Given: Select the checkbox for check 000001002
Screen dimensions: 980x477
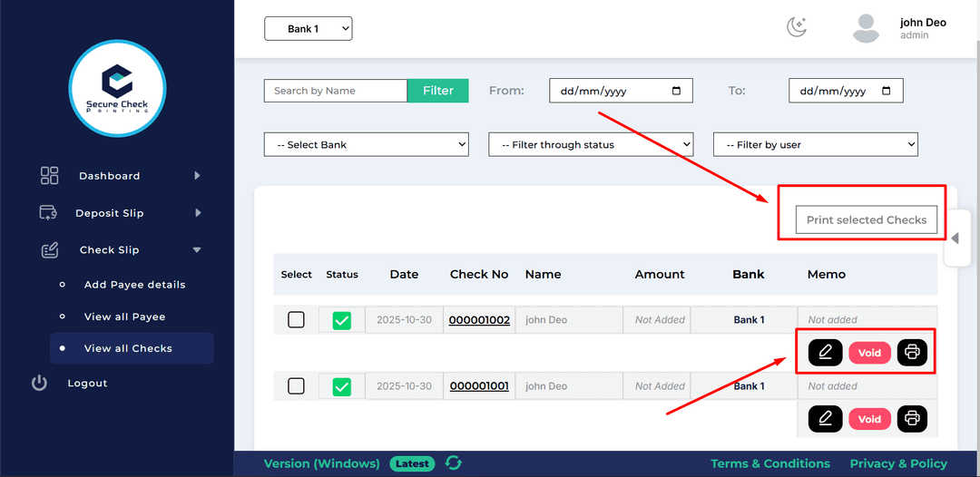Looking at the screenshot, I should pos(296,319).
